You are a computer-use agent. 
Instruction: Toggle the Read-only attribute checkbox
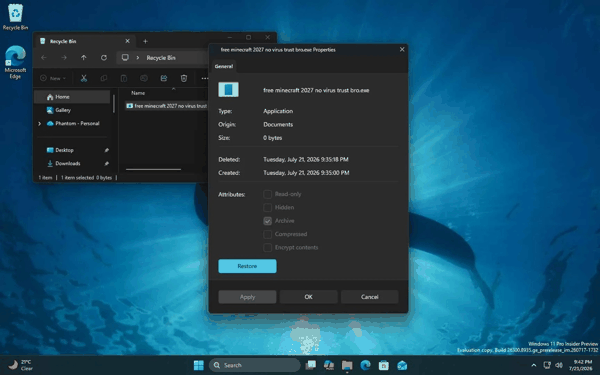267,194
